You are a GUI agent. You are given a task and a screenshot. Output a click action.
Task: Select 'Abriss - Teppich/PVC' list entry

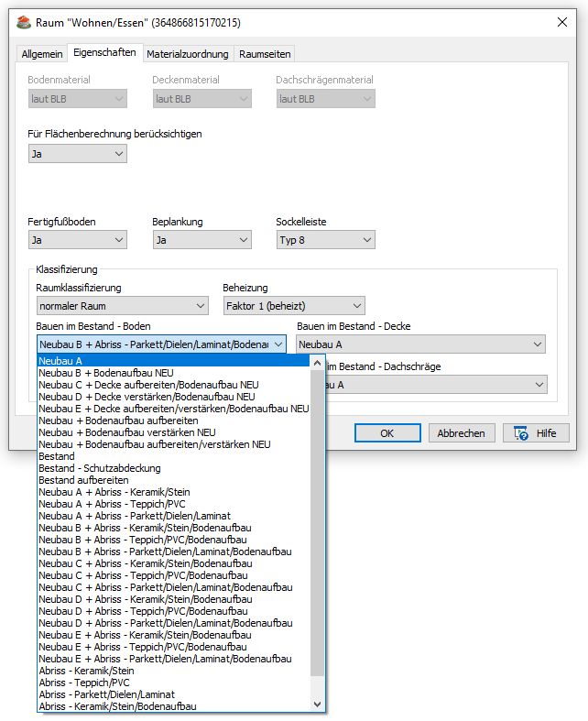tap(174, 683)
